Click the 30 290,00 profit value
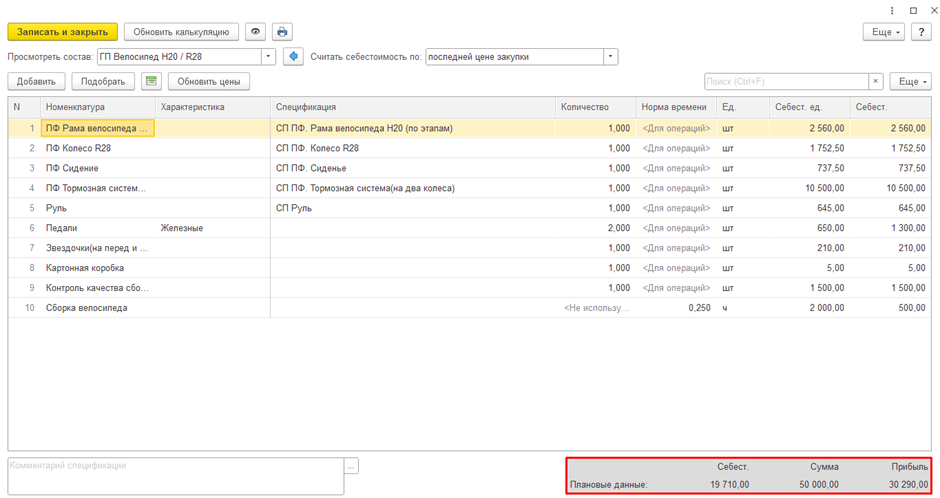The height and width of the screenshot is (498, 940). click(x=908, y=484)
